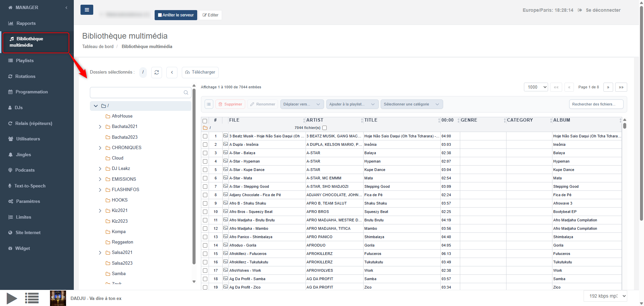
Task: Click the refresh folders icon
Action: (157, 72)
